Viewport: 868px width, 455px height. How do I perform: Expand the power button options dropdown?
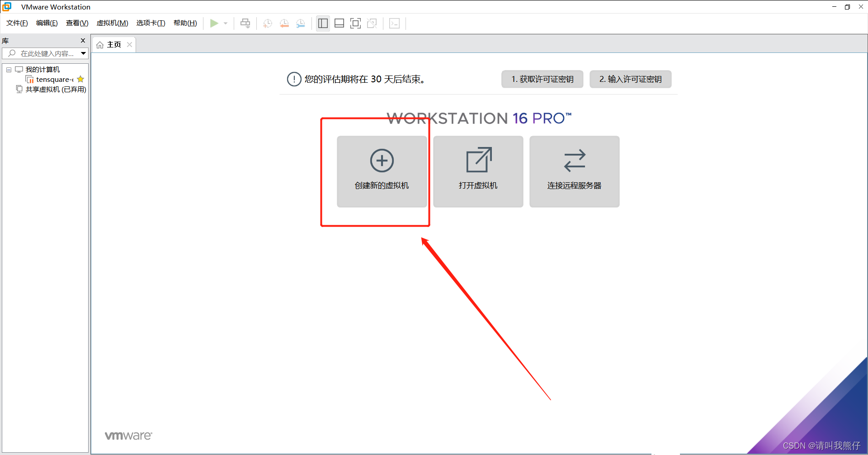(226, 23)
